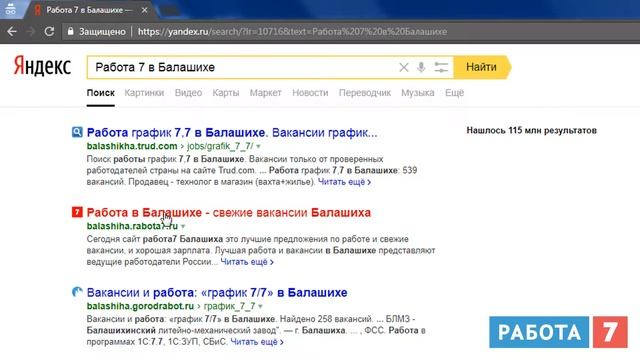Switch to the Карты tab
This screenshot has width=640, height=360.
click(226, 93)
